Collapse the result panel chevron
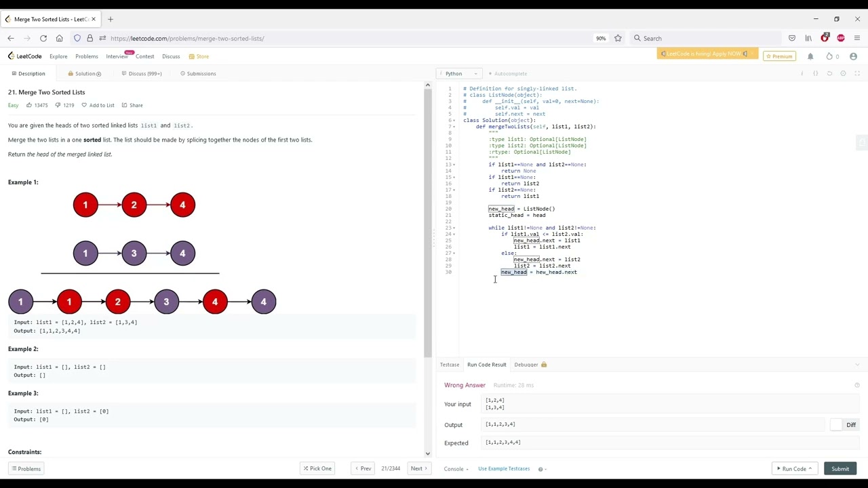Viewport: 868px width, 488px height. [x=857, y=365]
